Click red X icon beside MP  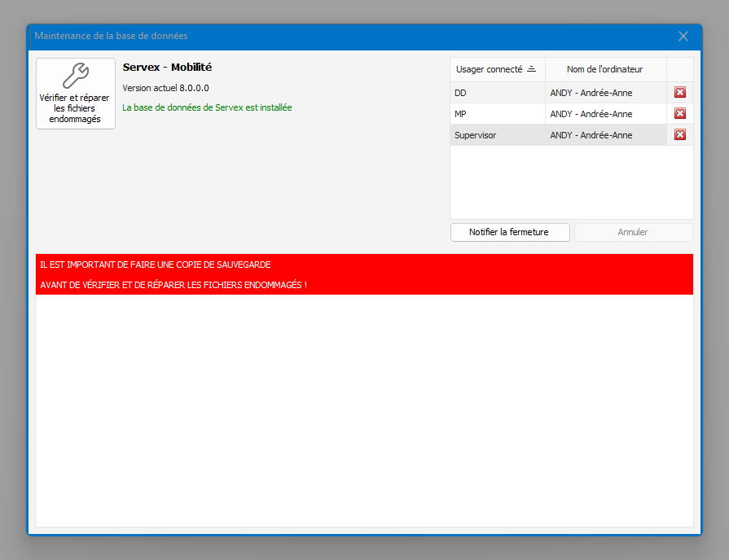[679, 114]
